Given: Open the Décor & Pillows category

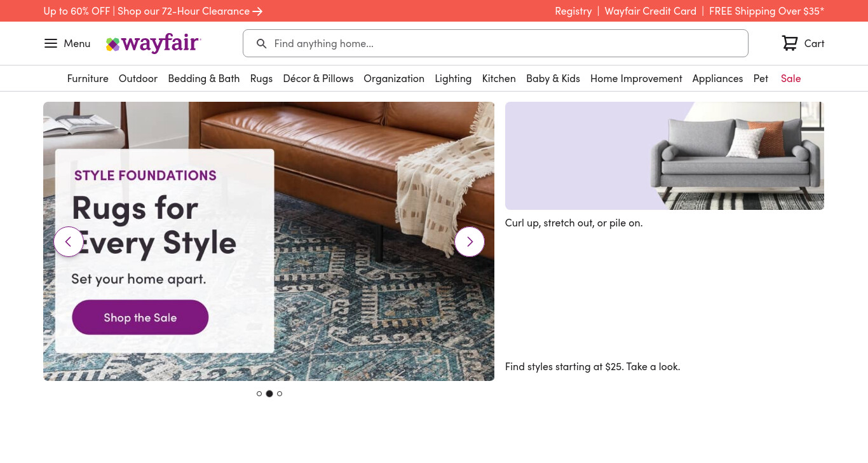Looking at the screenshot, I should pos(318,78).
